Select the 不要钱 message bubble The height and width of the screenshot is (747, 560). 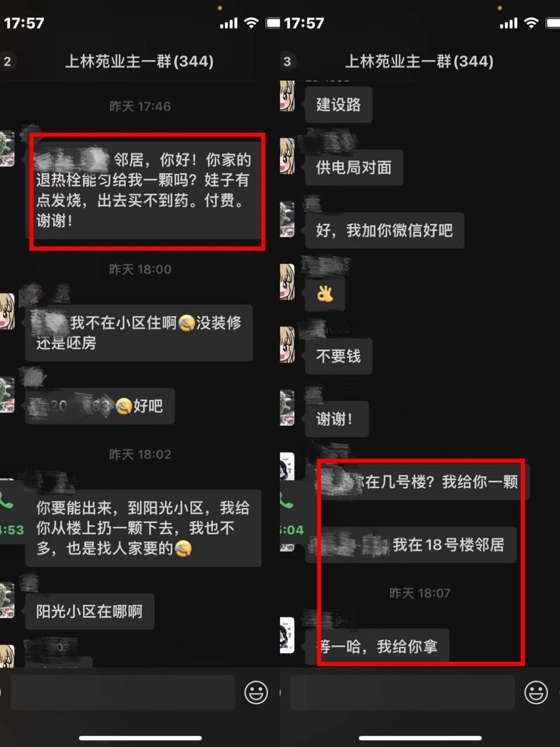tap(338, 356)
